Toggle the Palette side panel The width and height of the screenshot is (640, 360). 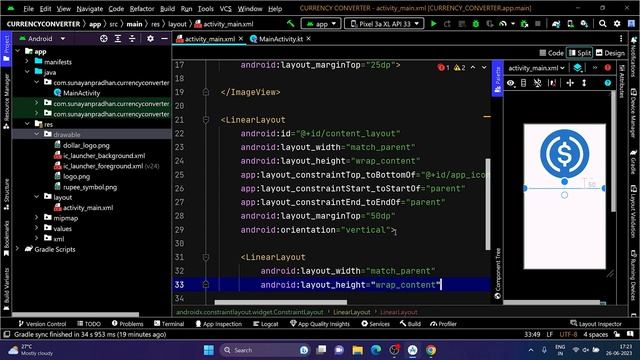coord(497,79)
